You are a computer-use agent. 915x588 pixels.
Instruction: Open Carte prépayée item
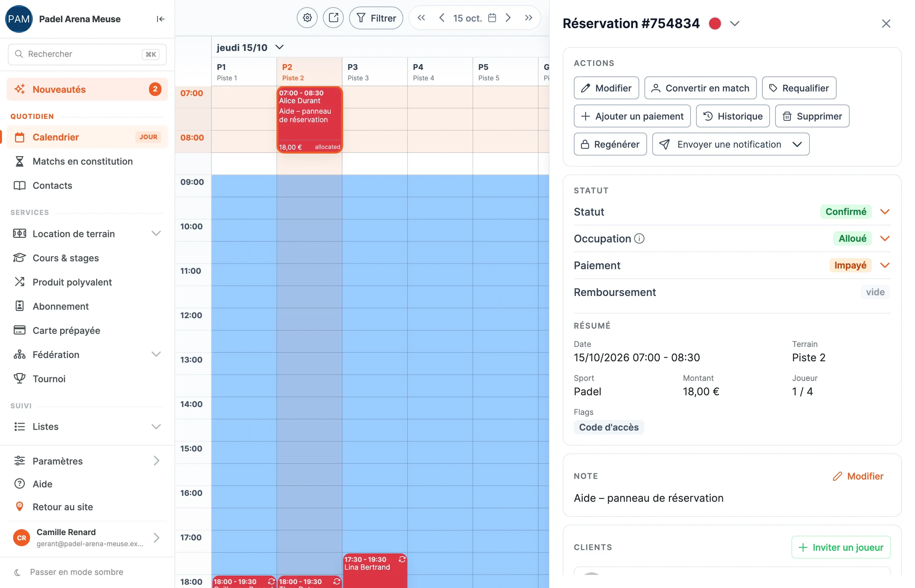click(87, 330)
